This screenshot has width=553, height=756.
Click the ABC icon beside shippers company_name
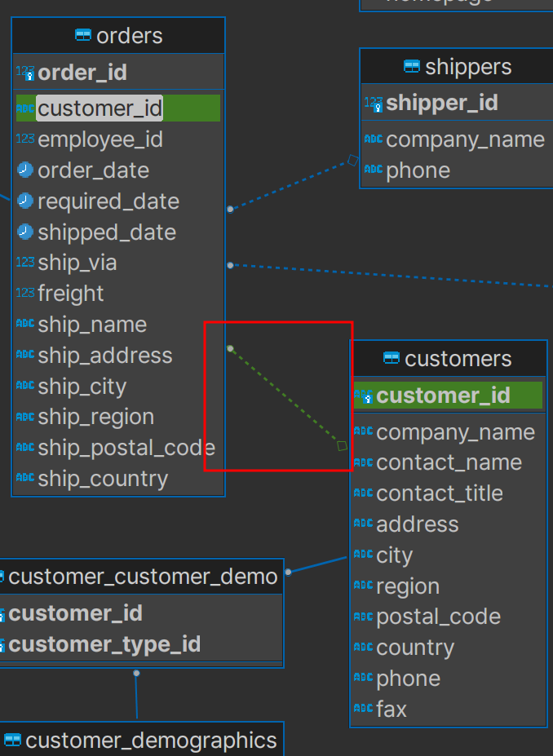[x=374, y=139]
